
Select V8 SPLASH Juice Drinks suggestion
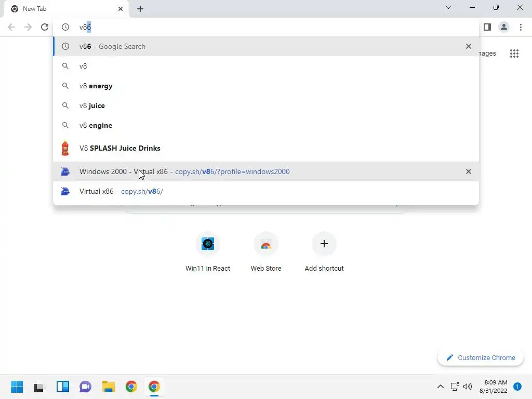[x=266, y=148]
